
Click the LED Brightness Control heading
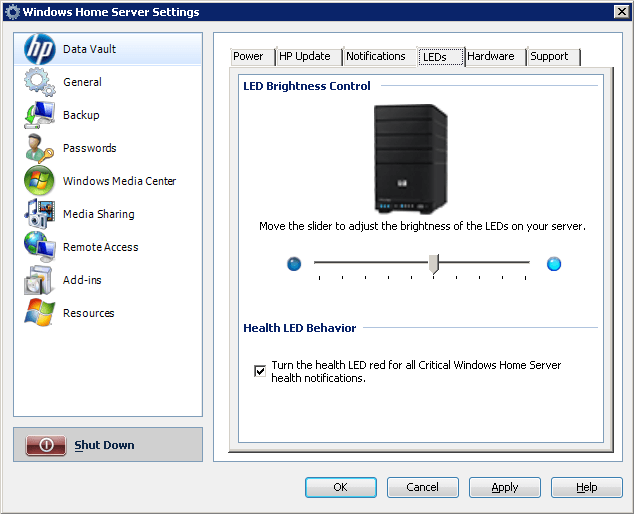pos(307,86)
